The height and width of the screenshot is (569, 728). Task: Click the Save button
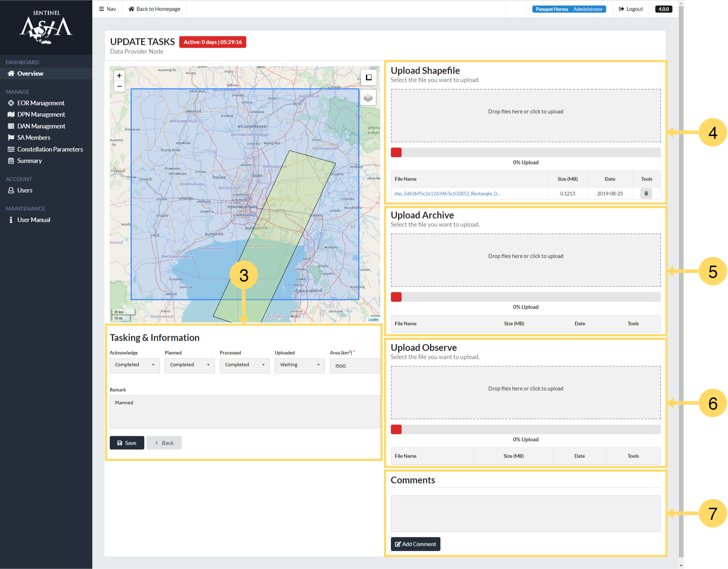[127, 443]
